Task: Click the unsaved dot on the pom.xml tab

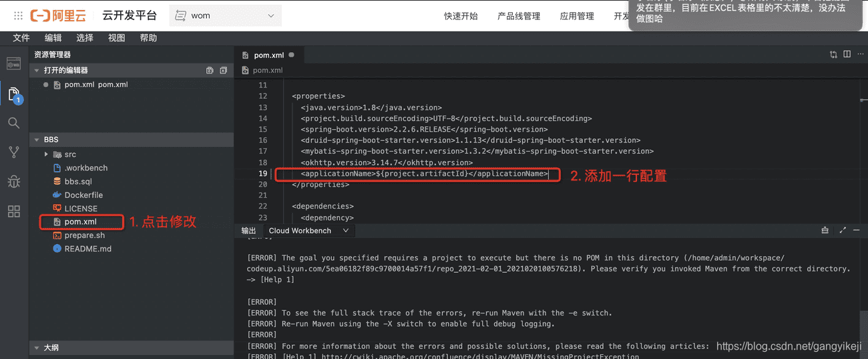Action: [x=291, y=55]
